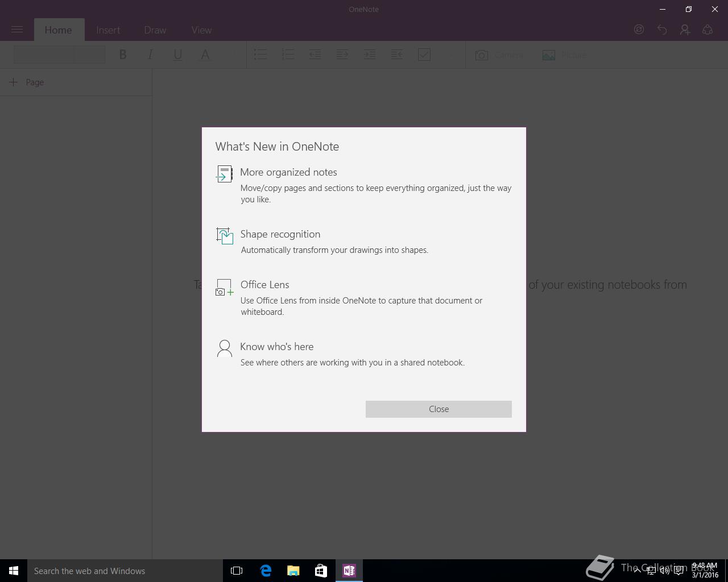The height and width of the screenshot is (582, 728).
Task: Decrease indent of the paragraph
Action: tap(315, 55)
